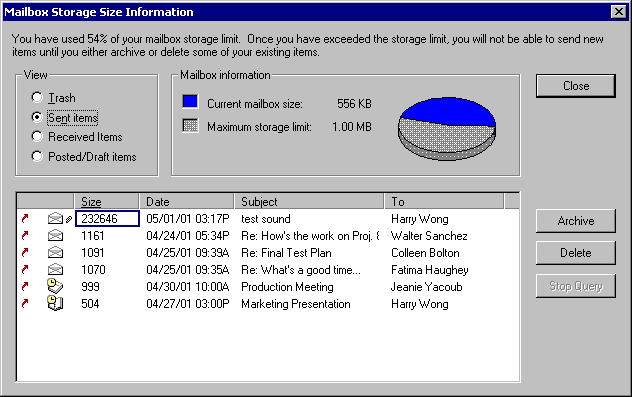Select the size value 1091
The width and height of the screenshot is (632, 397).
93,253
